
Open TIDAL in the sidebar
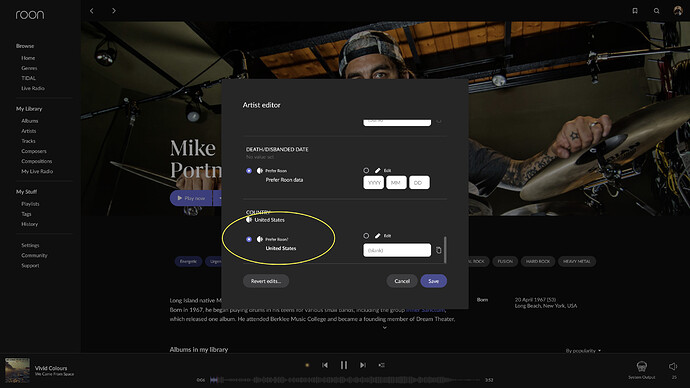(x=29, y=78)
